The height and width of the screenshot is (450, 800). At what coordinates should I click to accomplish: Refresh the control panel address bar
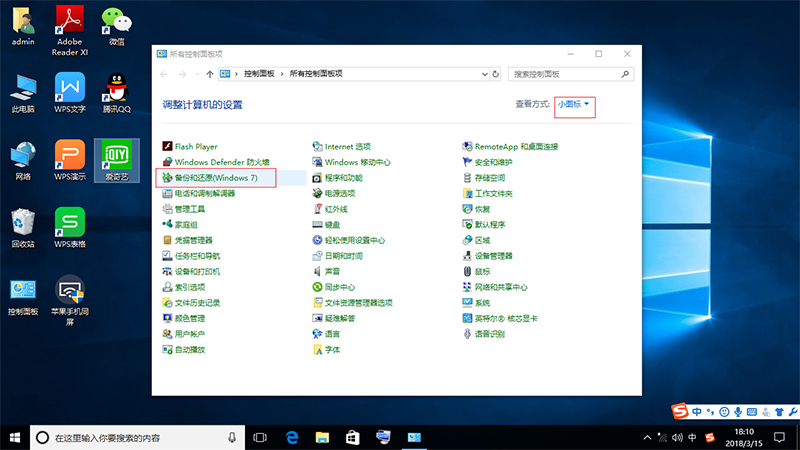pos(495,74)
